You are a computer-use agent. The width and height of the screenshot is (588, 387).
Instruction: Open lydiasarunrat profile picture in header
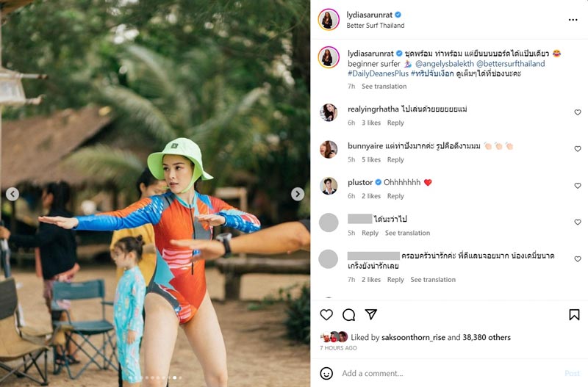click(x=329, y=20)
